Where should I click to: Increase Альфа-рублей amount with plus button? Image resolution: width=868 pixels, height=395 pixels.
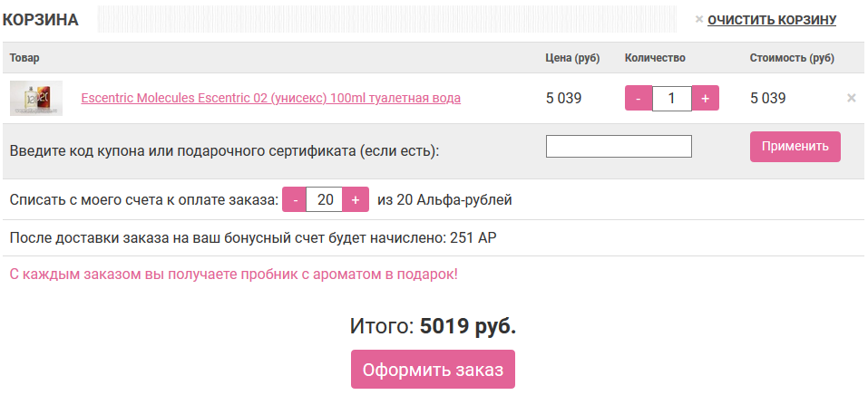click(356, 199)
